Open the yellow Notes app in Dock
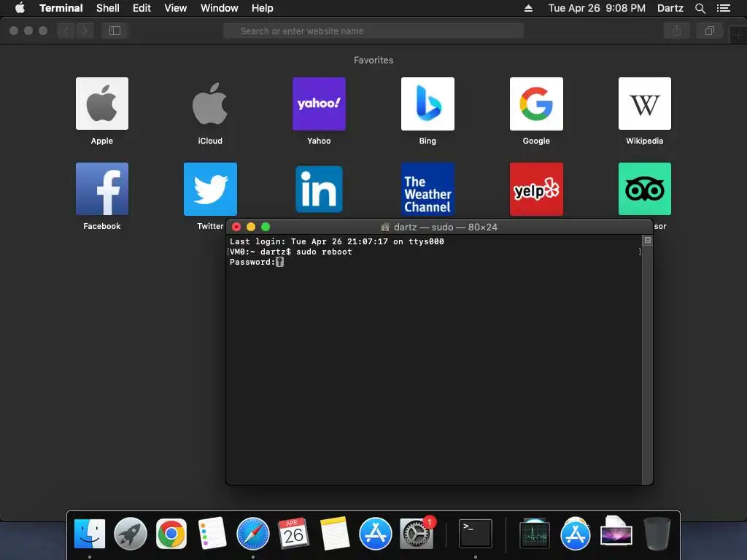Image resolution: width=747 pixels, height=560 pixels. (x=334, y=533)
